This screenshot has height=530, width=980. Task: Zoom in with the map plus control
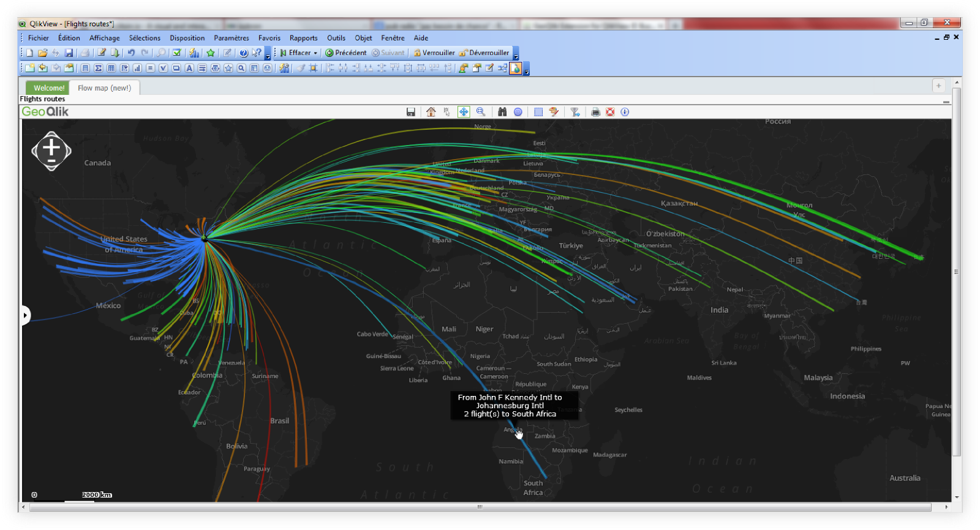(51, 147)
